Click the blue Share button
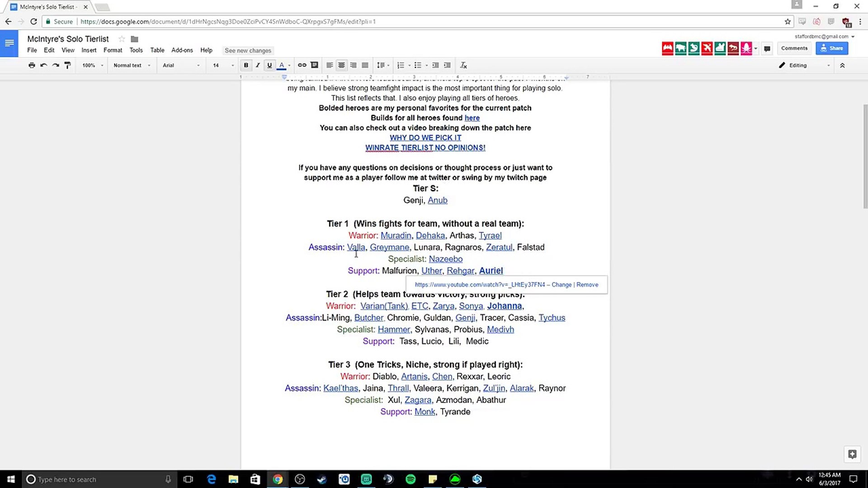This screenshot has width=868, height=488. tap(832, 48)
